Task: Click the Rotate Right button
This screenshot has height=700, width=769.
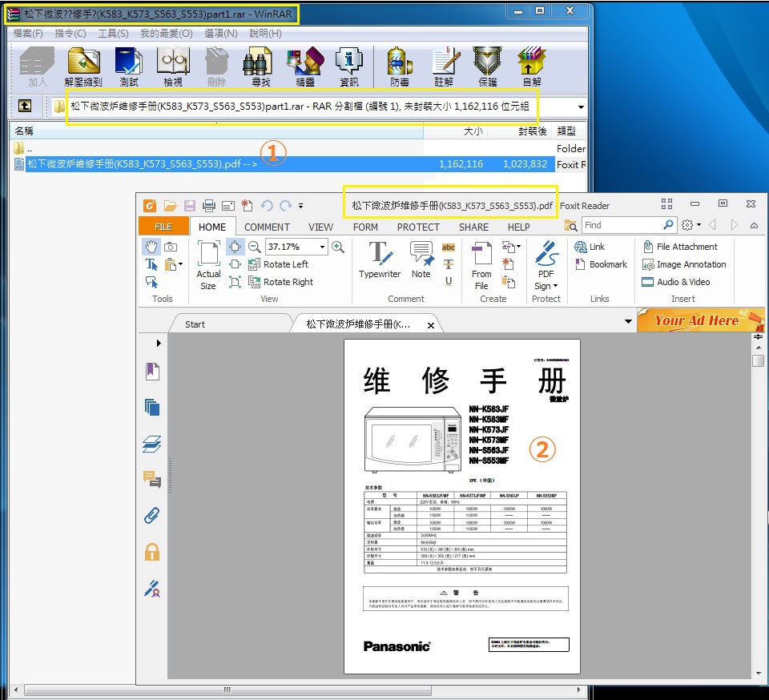Action: point(281,282)
